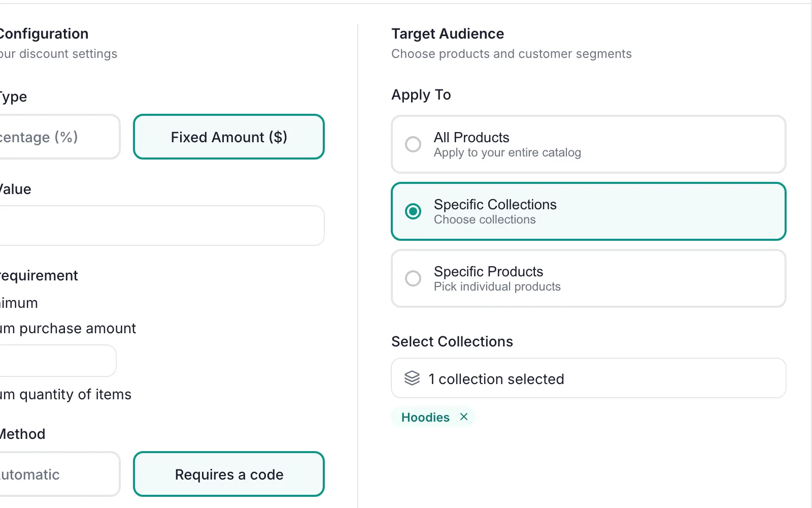812x508 pixels.
Task: Click the Select Collections label
Action: (452, 341)
